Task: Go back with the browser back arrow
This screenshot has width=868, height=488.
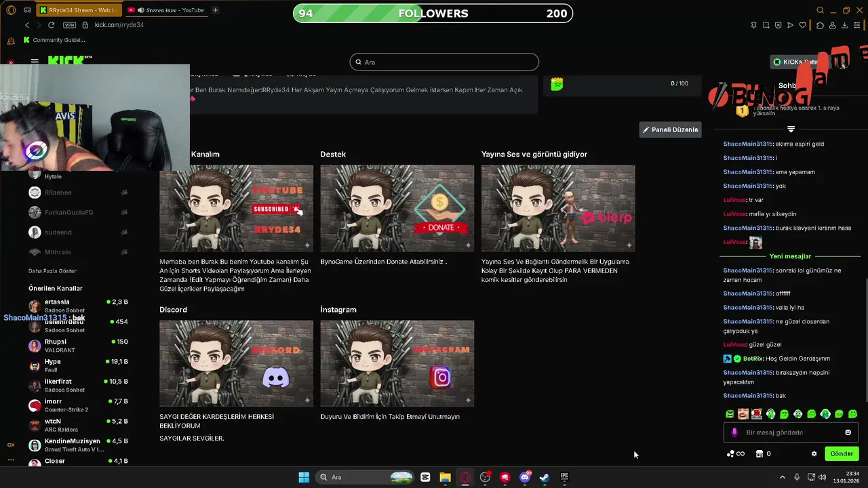Action: [x=27, y=25]
